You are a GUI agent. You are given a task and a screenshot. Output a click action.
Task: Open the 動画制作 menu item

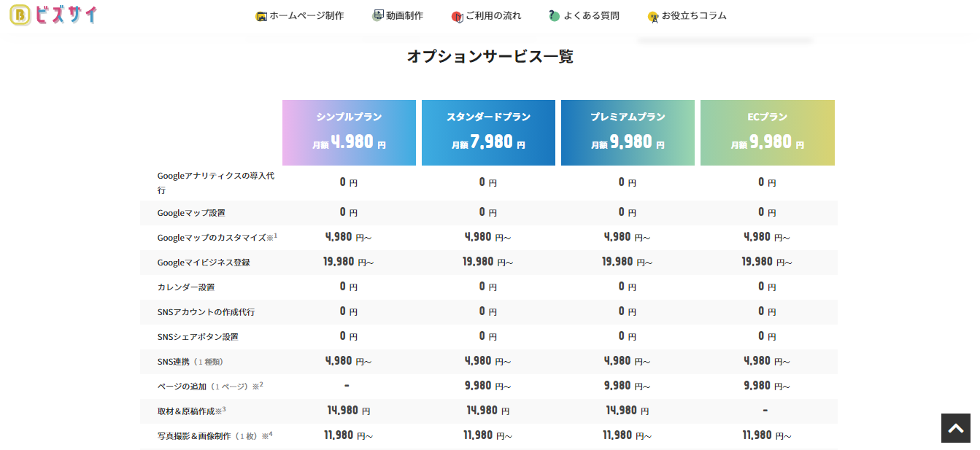pyautogui.click(x=404, y=16)
